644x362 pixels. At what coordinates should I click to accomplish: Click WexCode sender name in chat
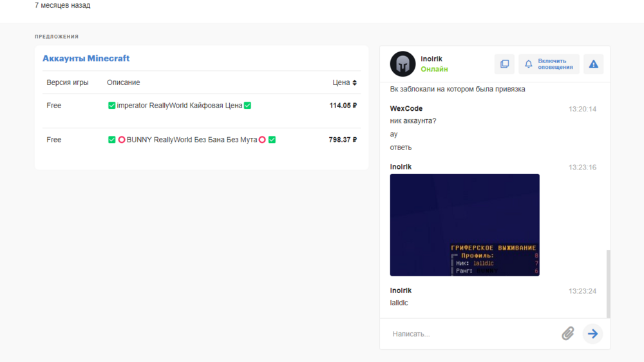[406, 108]
